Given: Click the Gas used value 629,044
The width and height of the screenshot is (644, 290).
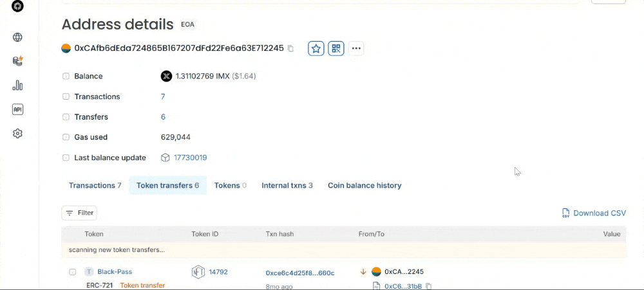Looking at the screenshot, I should pos(175,137).
